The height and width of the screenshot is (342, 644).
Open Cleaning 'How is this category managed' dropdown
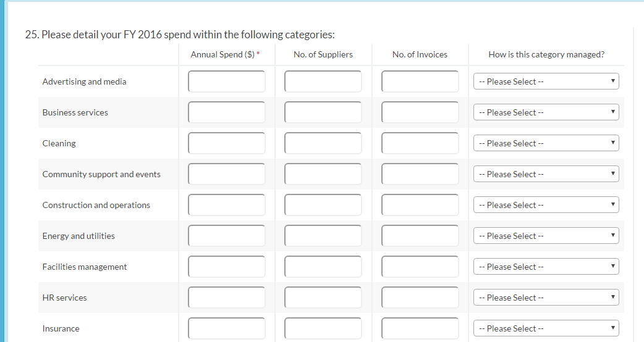tap(546, 143)
